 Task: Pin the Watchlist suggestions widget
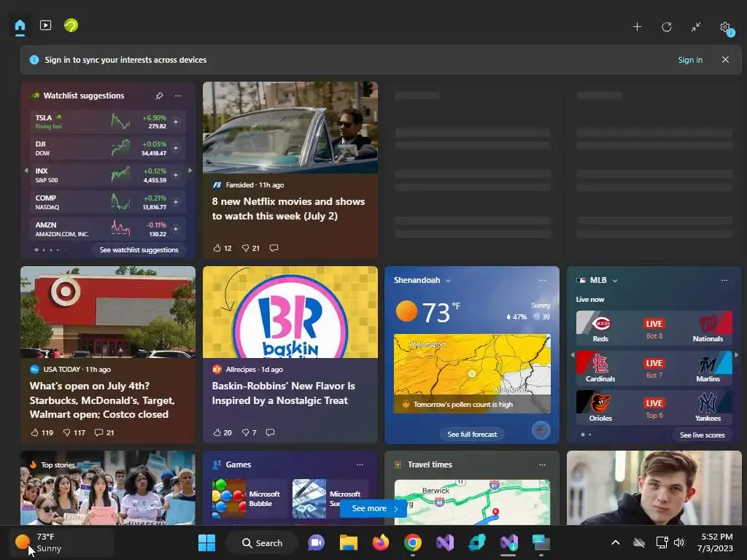pyautogui.click(x=159, y=96)
